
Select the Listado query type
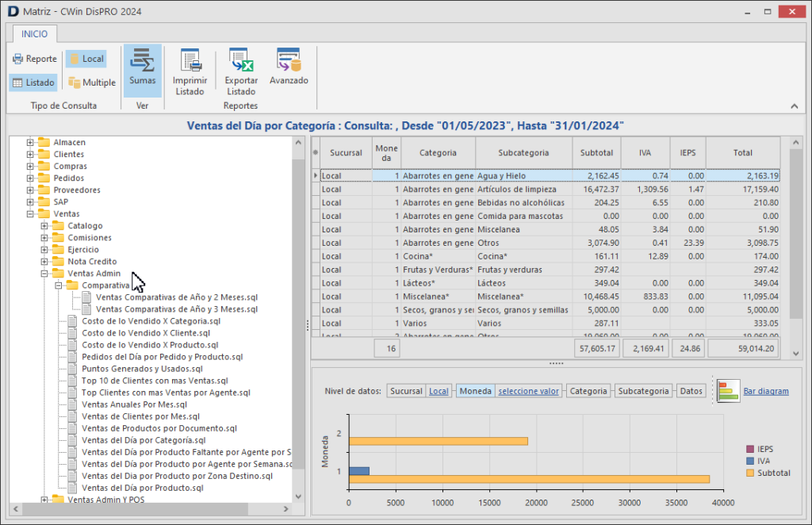pyautogui.click(x=33, y=82)
